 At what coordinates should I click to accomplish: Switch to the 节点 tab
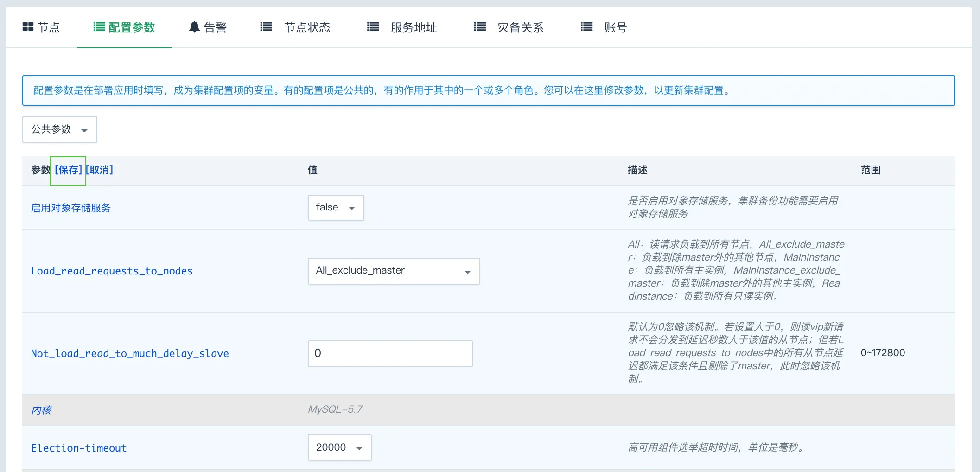point(49,28)
